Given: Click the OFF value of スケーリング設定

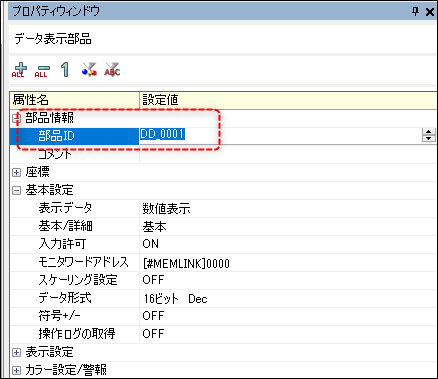Looking at the screenshot, I should pos(153,280).
